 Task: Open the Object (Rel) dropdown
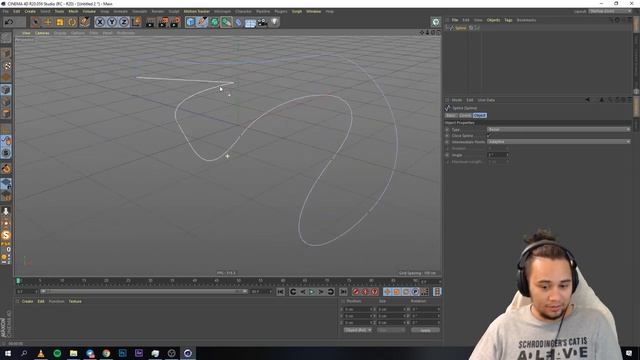pos(358,330)
